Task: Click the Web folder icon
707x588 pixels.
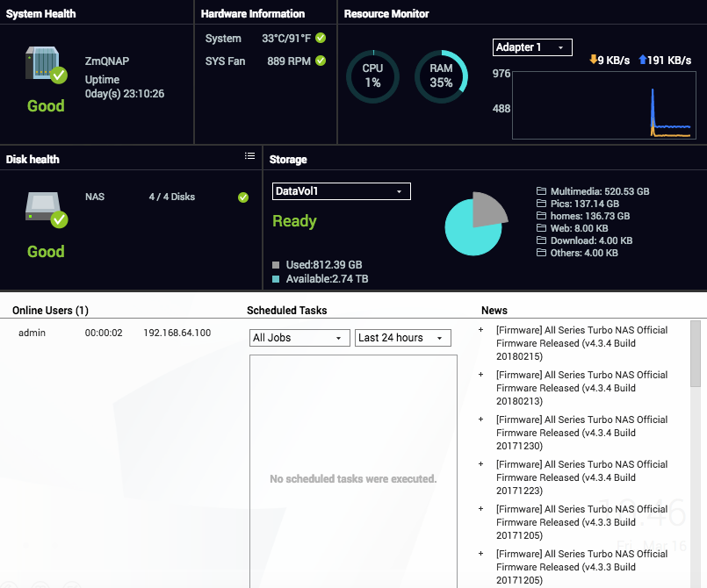Action: click(541, 228)
